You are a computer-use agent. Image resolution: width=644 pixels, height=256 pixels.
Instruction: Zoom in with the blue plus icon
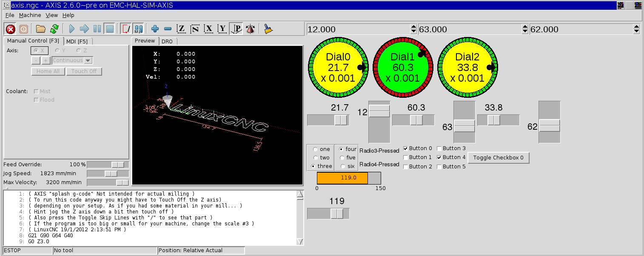[155, 29]
